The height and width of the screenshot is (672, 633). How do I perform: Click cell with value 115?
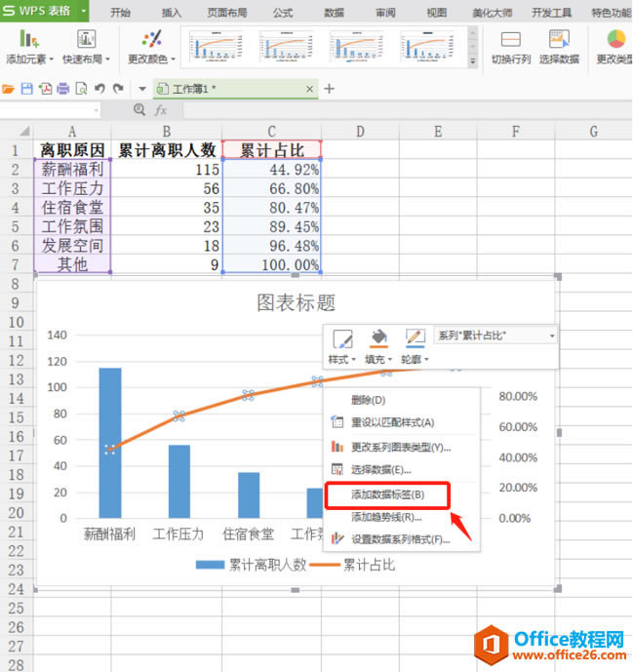click(167, 170)
